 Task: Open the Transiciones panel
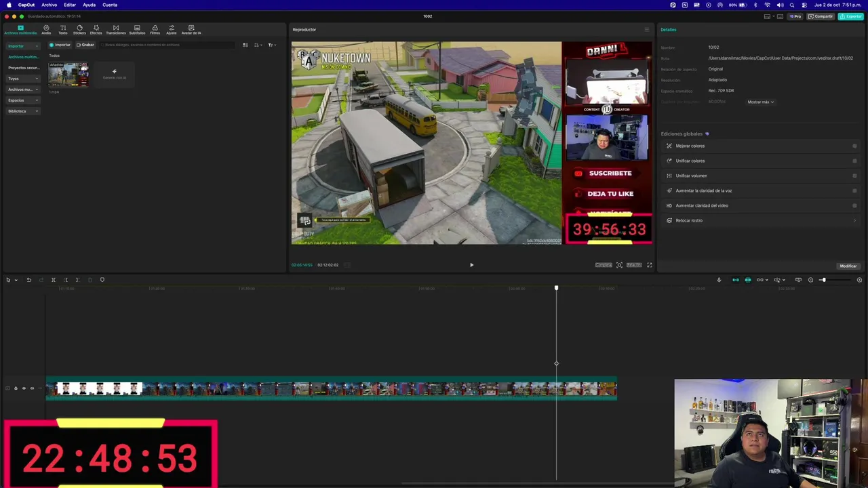(x=116, y=30)
